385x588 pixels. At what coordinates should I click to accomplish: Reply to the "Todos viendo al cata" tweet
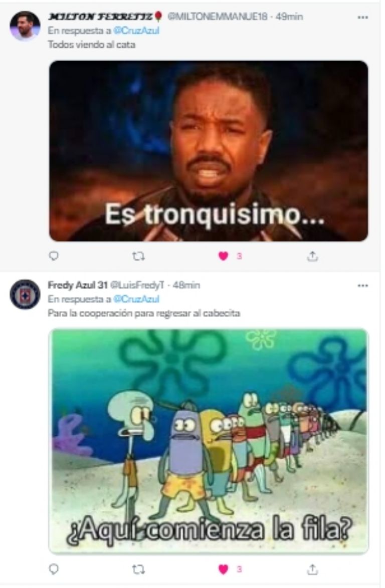pos(54,256)
